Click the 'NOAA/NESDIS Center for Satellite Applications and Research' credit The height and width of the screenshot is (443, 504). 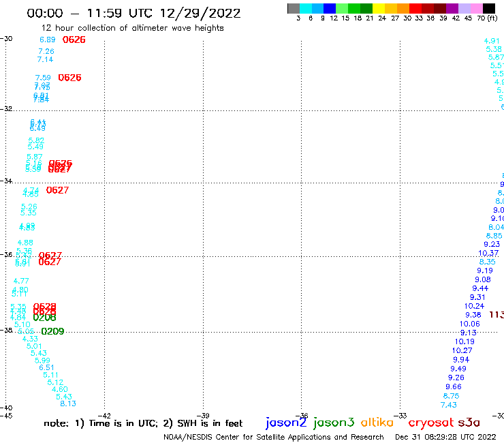(x=274, y=438)
